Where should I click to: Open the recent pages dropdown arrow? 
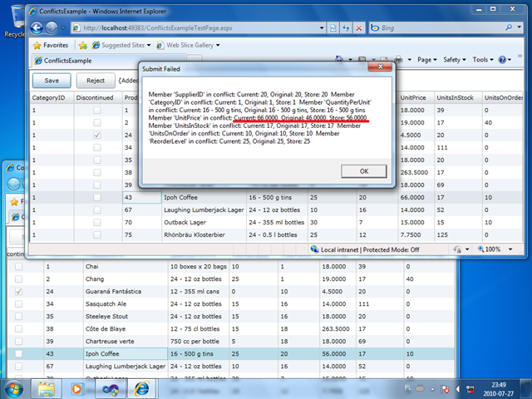pos(63,27)
